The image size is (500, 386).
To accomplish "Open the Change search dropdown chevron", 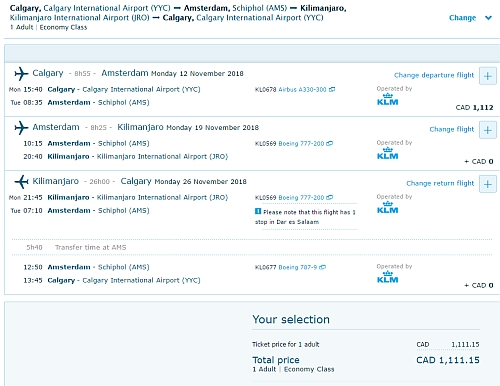I will click(x=488, y=18).
